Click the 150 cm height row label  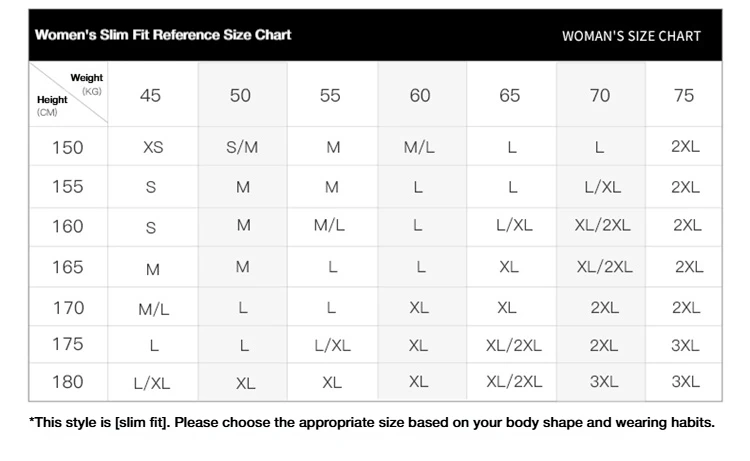click(x=67, y=147)
